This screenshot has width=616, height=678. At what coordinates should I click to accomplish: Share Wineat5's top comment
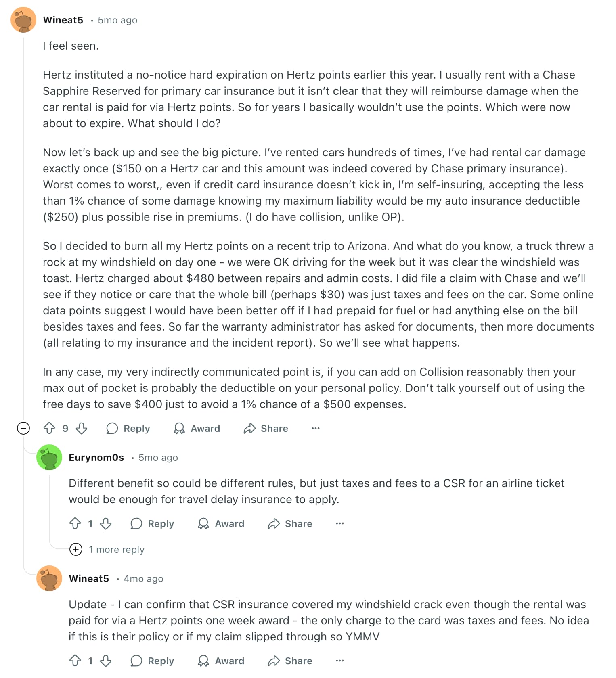(x=266, y=428)
